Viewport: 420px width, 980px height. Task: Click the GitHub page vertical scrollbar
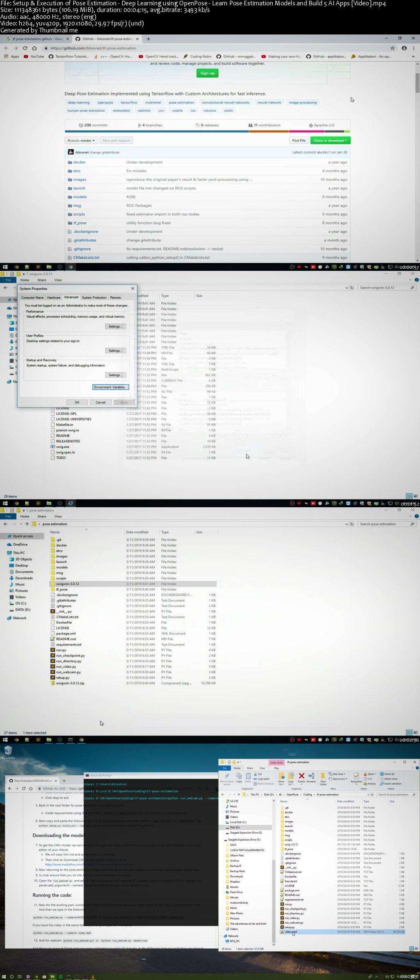pyautogui.click(x=417, y=83)
